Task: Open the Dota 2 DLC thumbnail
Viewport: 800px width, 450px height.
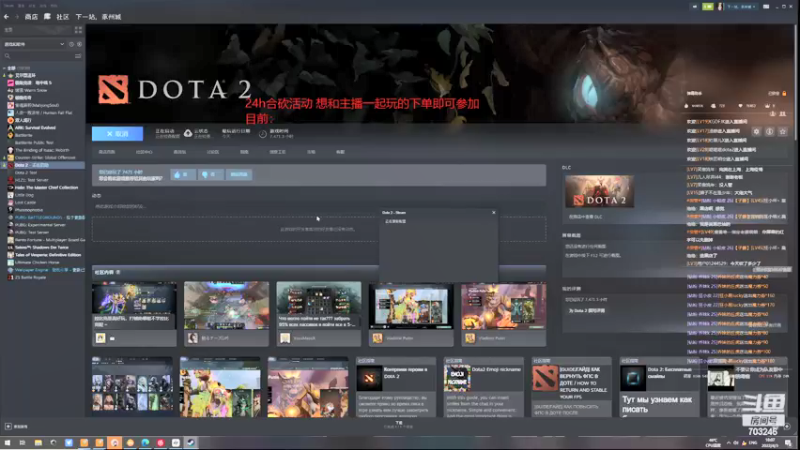Action: 599,191
